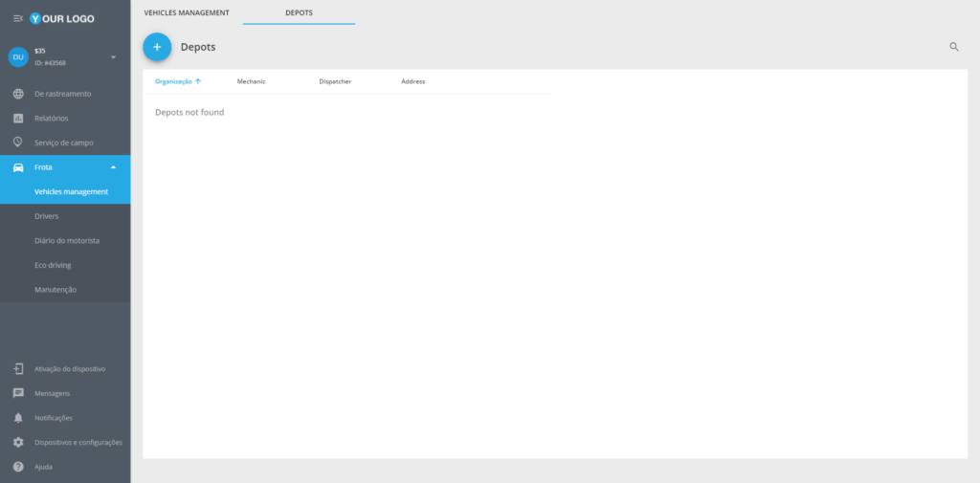Switch to Vehicles Management tab

click(187, 12)
